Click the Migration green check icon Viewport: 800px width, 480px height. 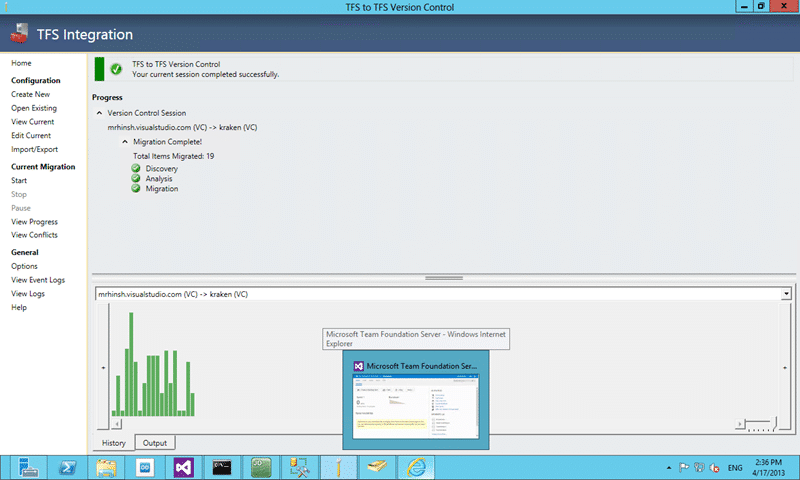[136, 188]
